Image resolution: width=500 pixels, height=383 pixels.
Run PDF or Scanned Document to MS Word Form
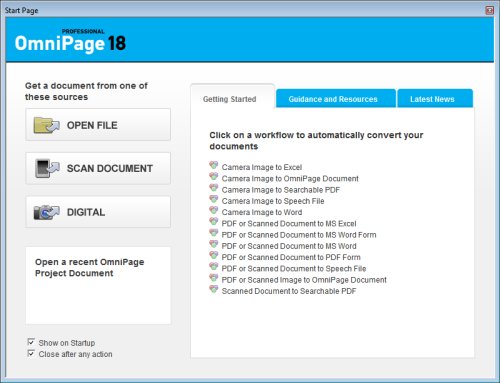click(299, 235)
